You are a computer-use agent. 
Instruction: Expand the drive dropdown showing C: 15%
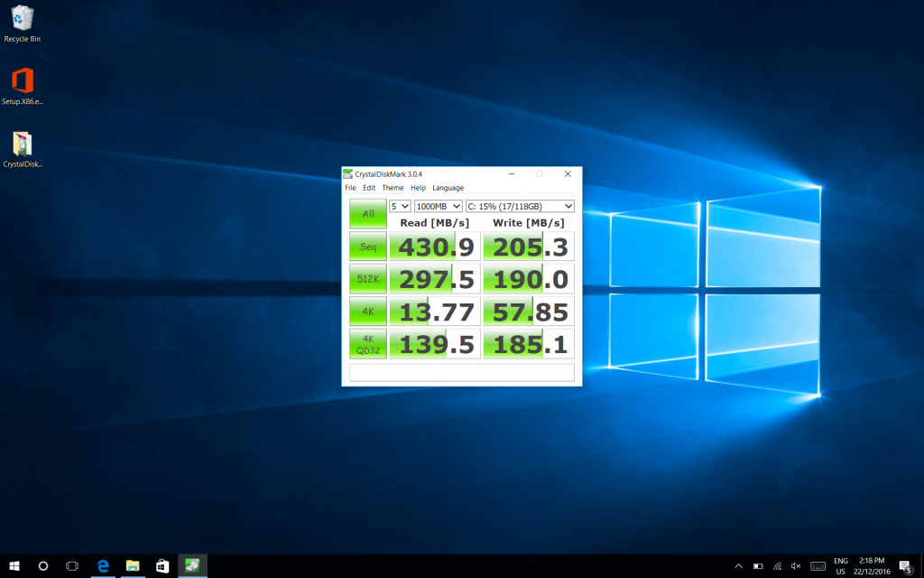[x=520, y=206]
